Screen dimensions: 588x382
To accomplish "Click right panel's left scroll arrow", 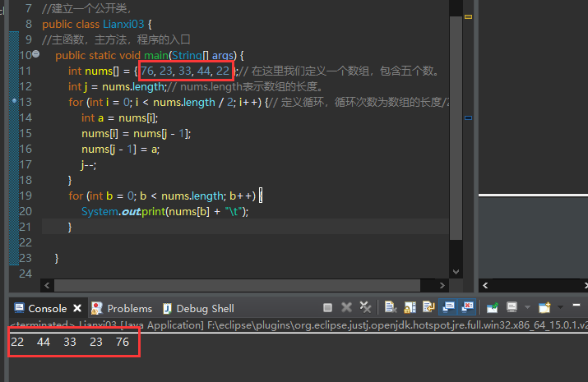I will click(486, 285).
